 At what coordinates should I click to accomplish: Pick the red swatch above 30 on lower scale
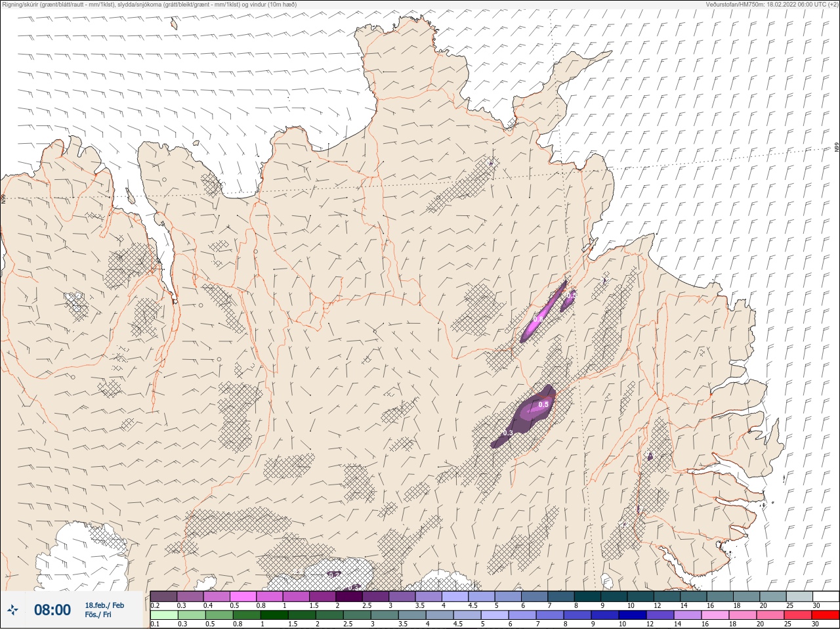pos(826,615)
